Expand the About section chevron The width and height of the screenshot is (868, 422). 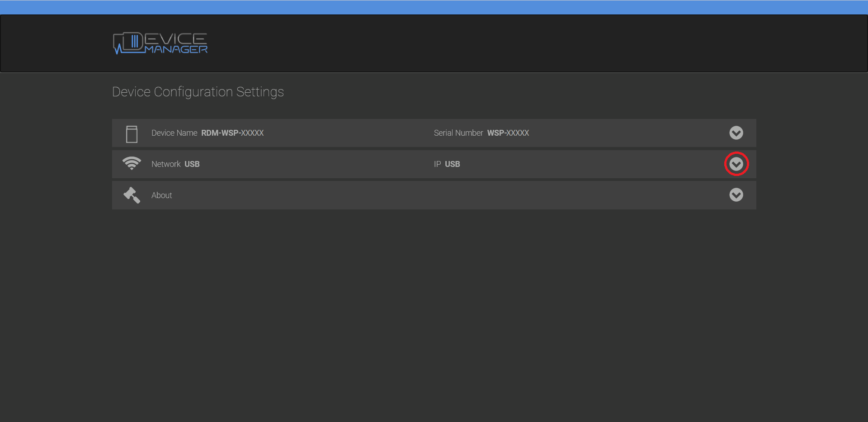pyautogui.click(x=736, y=195)
